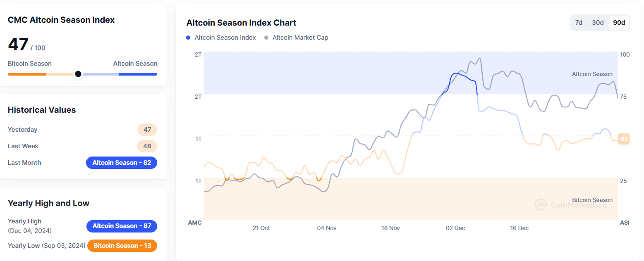Click the Yesterday 47 value badge
This screenshot has width=644, height=261.
147,130
